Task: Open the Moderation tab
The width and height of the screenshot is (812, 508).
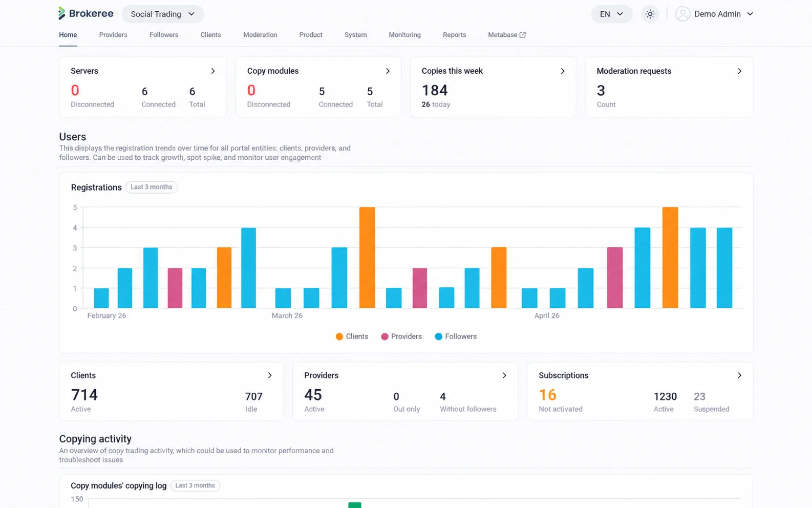Action: tap(260, 35)
